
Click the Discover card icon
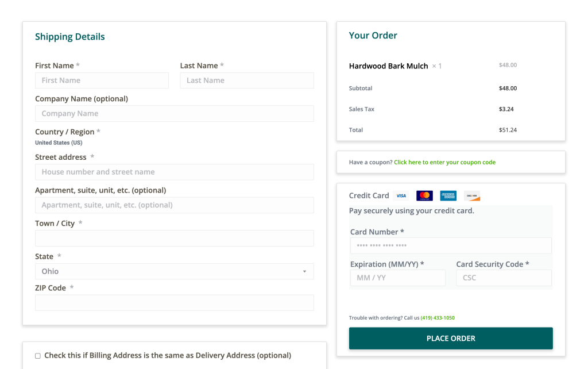point(471,195)
